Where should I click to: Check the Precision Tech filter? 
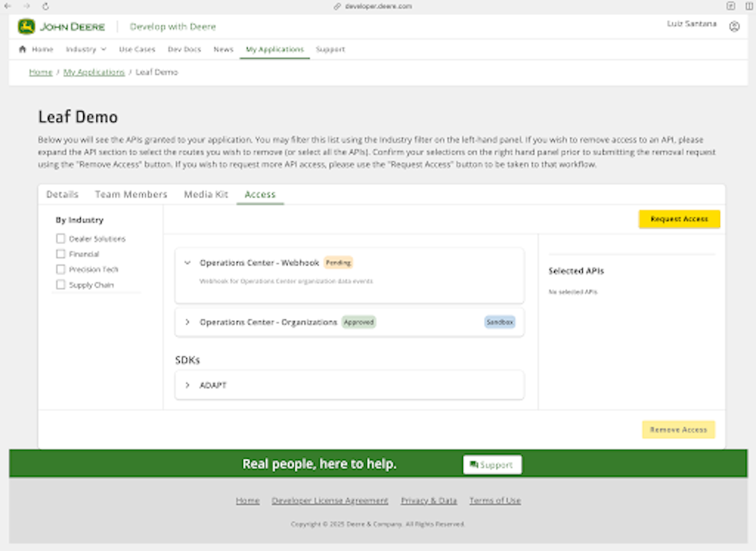click(x=60, y=269)
